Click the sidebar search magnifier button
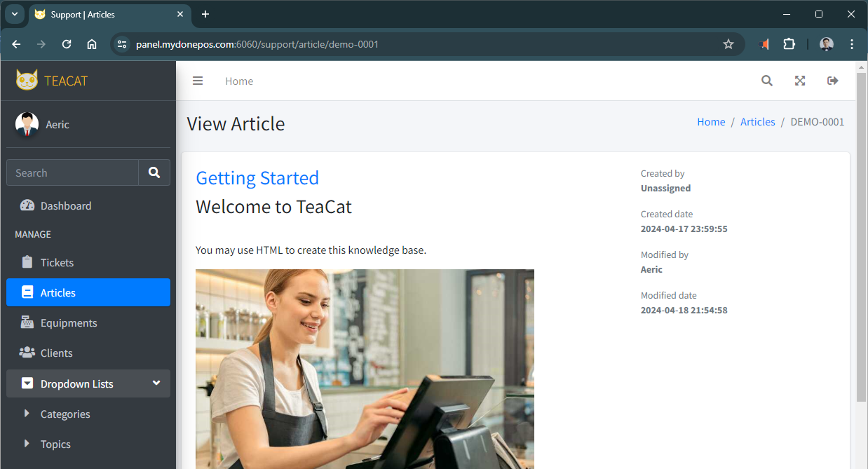Image resolution: width=868 pixels, height=469 pixels. click(x=154, y=172)
